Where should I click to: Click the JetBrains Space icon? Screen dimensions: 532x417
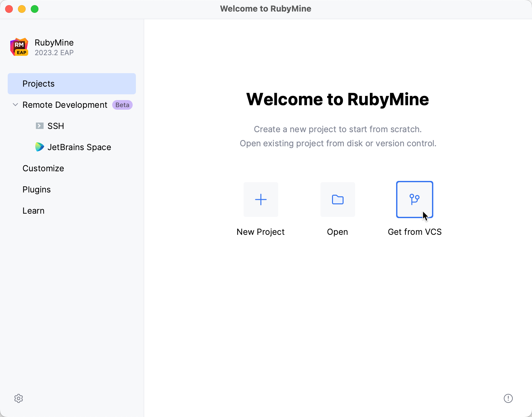(x=39, y=147)
